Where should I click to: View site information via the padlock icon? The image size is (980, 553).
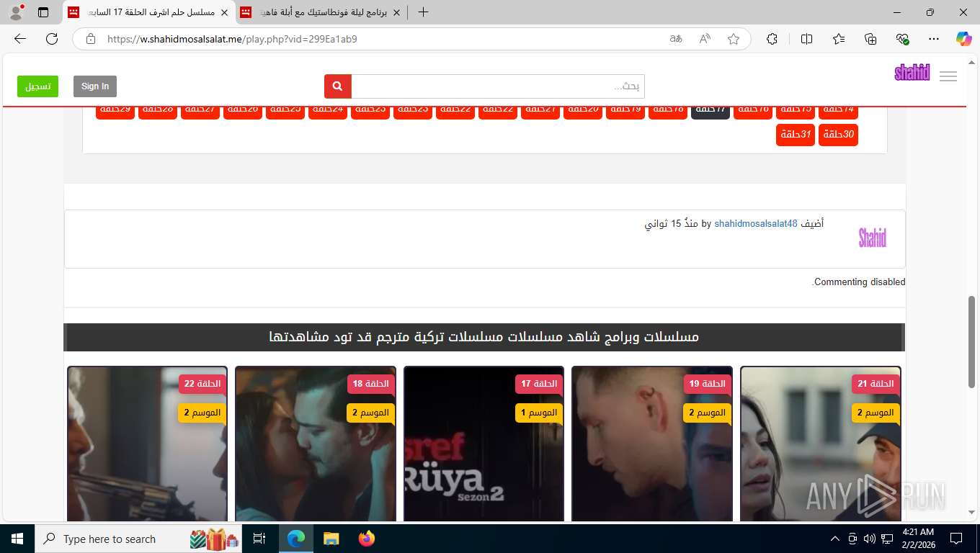click(90, 39)
